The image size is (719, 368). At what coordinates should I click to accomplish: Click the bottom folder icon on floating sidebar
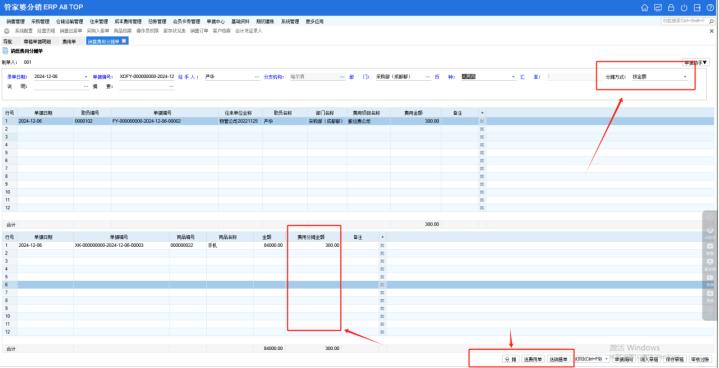click(709, 293)
